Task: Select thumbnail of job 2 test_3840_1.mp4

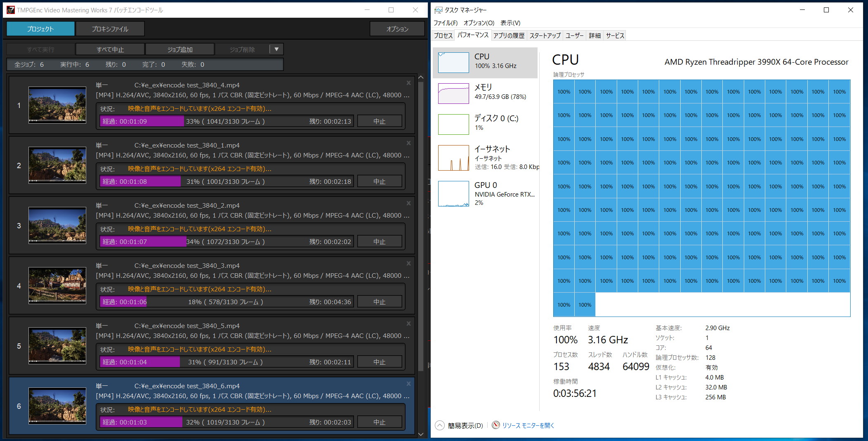Action: click(57, 165)
